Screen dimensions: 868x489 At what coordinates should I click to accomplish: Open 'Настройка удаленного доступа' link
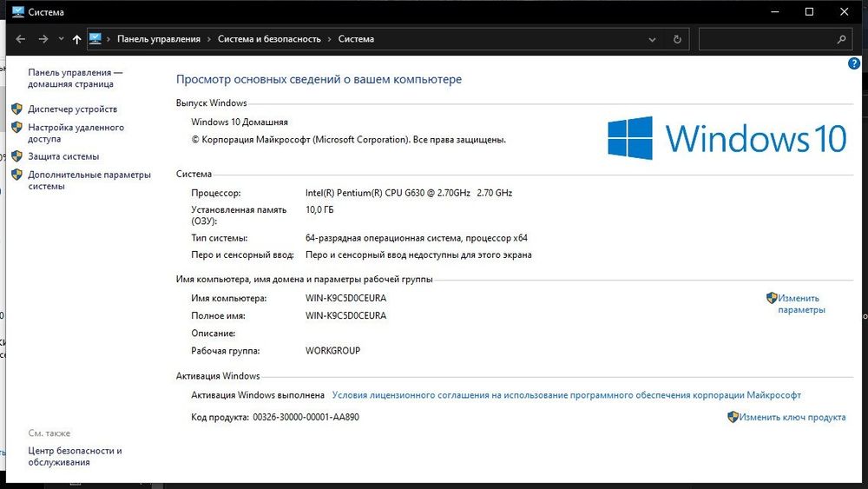click(76, 133)
